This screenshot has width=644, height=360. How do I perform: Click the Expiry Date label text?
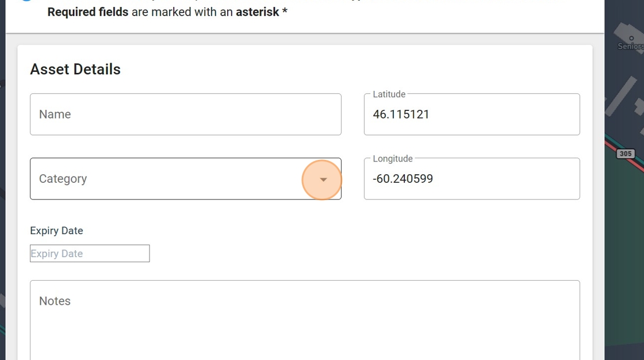tap(56, 231)
